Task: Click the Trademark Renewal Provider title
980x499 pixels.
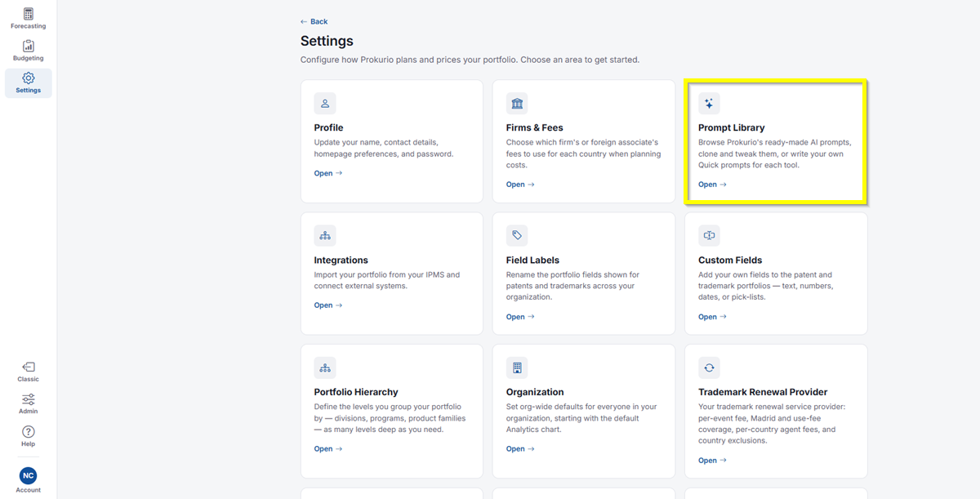Action: tap(763, 392)
